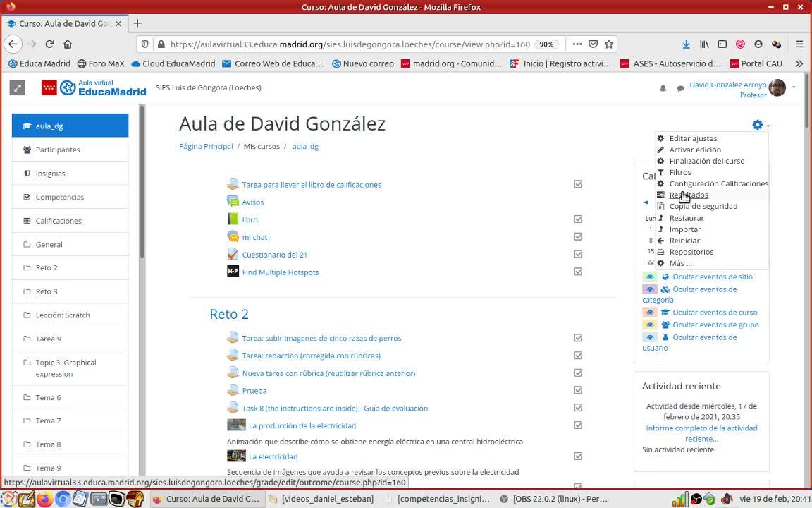Toggle the Firefox sidebar icon
This screenshot has height=508, width=812.
[722, 44]
